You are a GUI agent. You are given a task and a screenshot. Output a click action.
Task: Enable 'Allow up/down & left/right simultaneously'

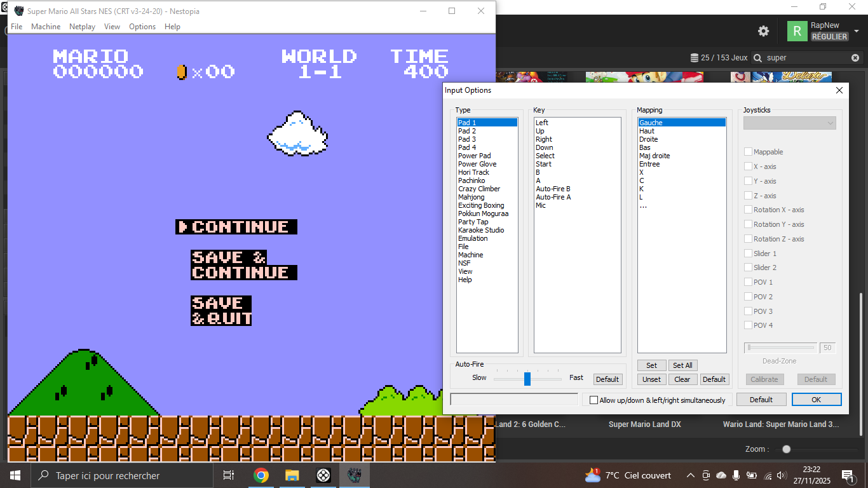coord(594,400)
